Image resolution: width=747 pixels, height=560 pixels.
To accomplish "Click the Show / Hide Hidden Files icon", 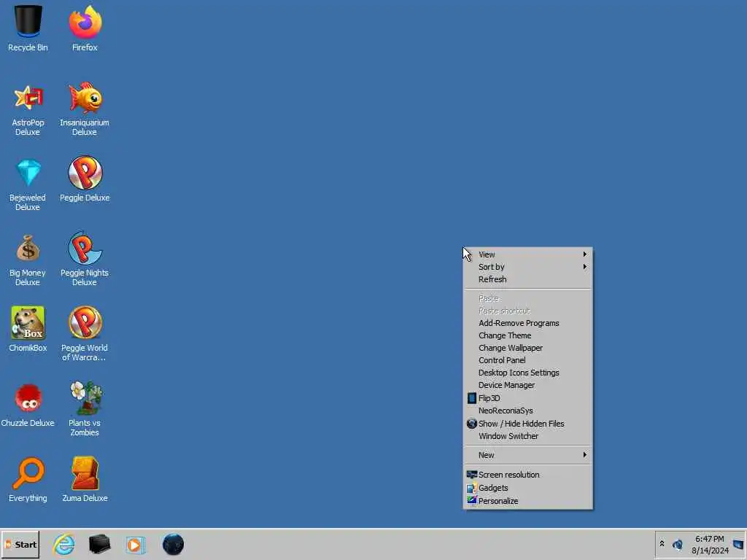I will (x=472, y=424).
